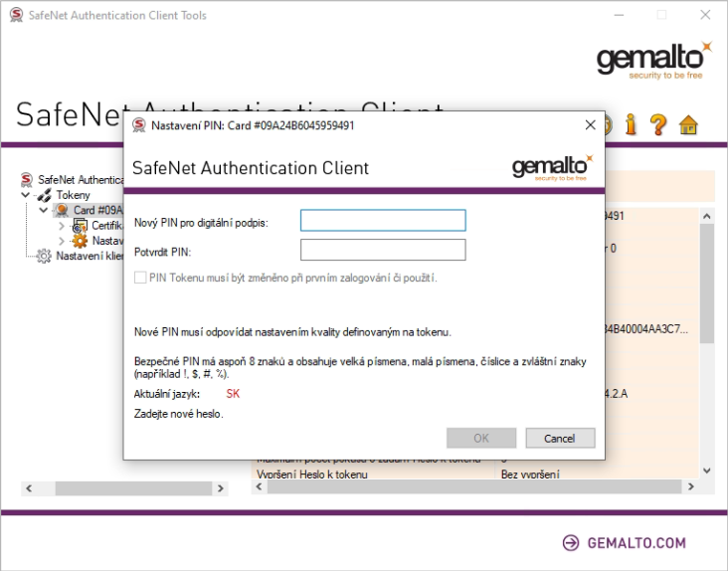Expand the Certifikáty tree node
Viewport: 728px width, 571px height.
coord(62,226)
